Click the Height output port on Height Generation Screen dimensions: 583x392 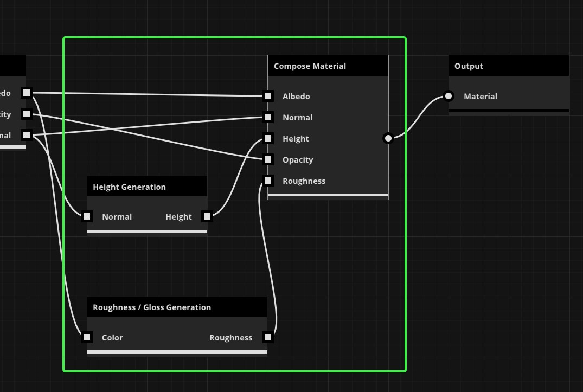[207, 216]
